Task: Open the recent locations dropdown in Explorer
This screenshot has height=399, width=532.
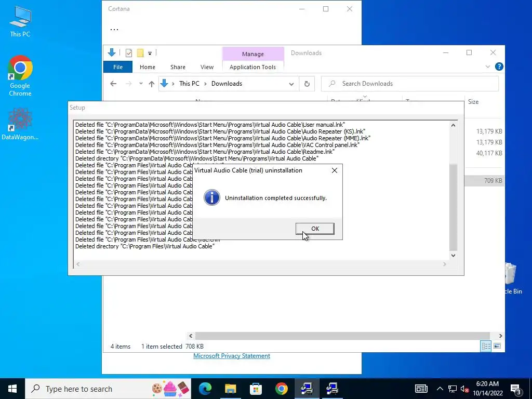Action: click(x=141, y=84)
